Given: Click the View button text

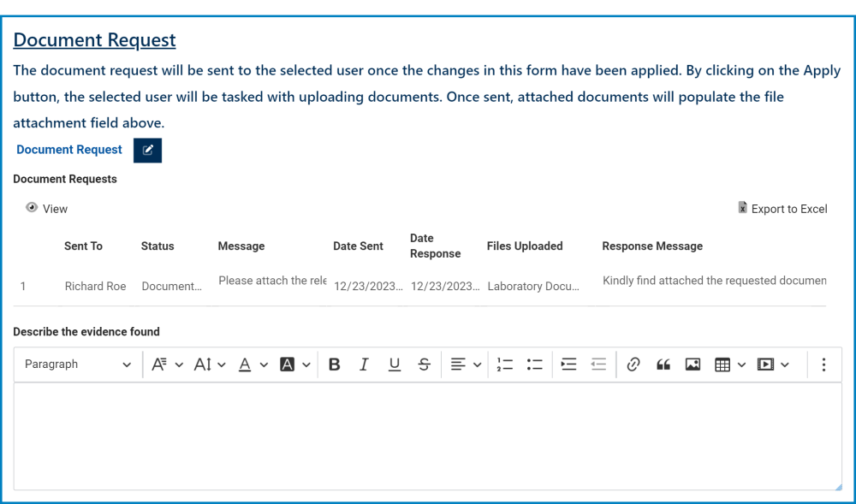Looking at the screenshot, I should pos(55,209).
